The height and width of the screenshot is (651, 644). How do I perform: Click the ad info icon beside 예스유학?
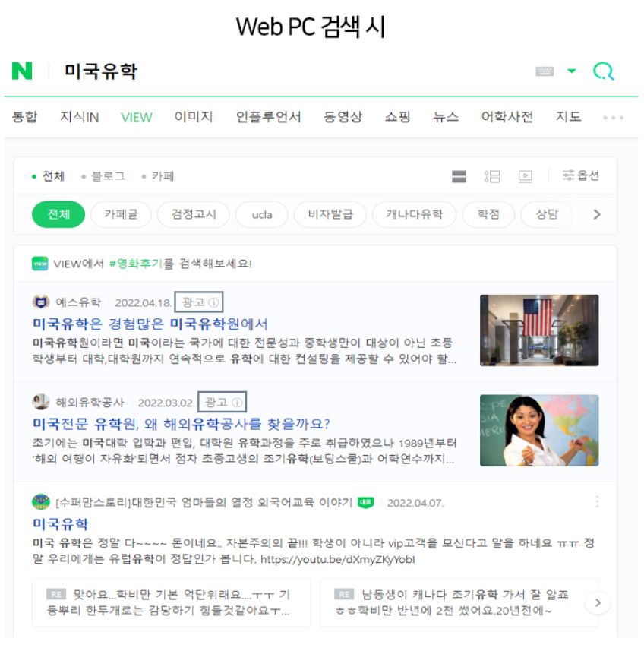[x=213, y=302]
